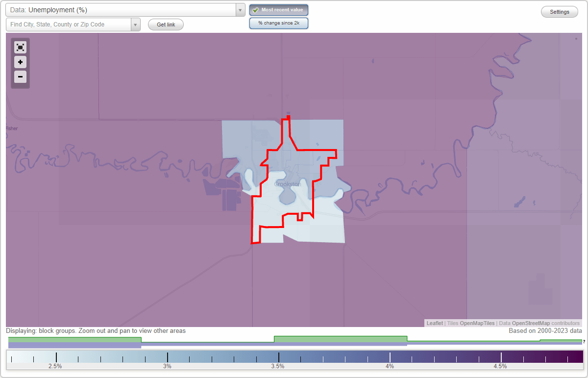Click the purple range indicator bar
The width and height of the screenshot is (588, 378).
74,344
